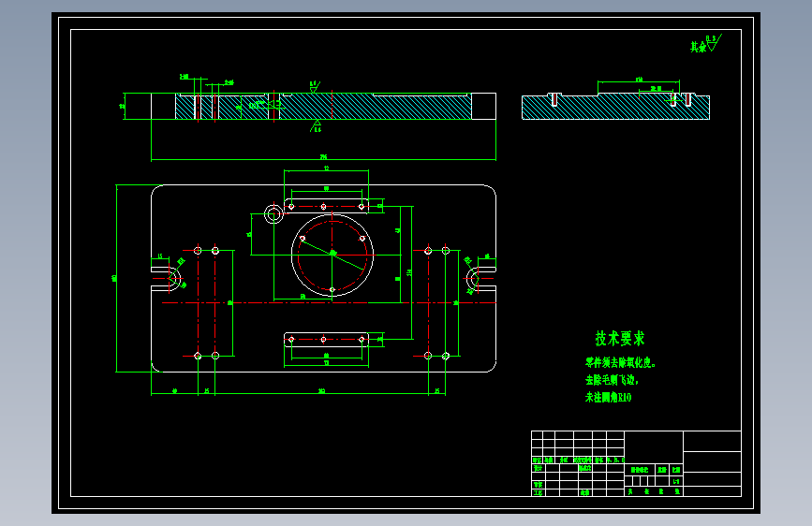Select the note 零件须去除氧化皮。

[x=620, y=362]
